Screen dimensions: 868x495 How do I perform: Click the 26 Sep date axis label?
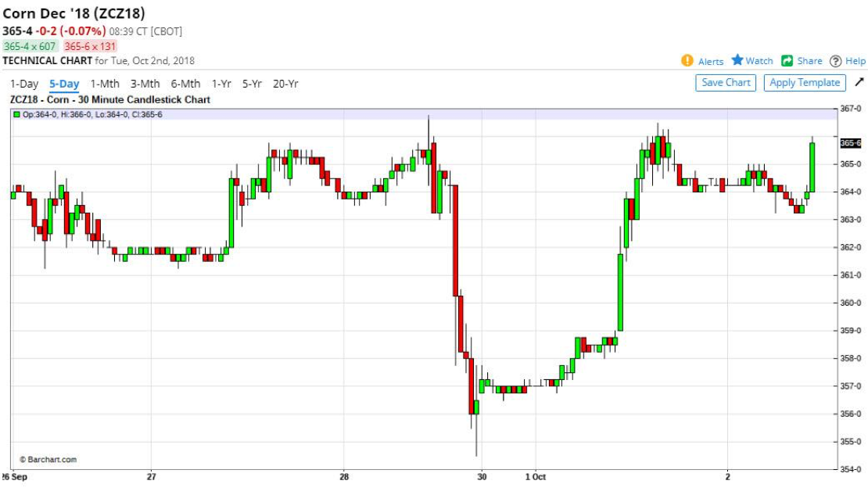click(14, 477)
